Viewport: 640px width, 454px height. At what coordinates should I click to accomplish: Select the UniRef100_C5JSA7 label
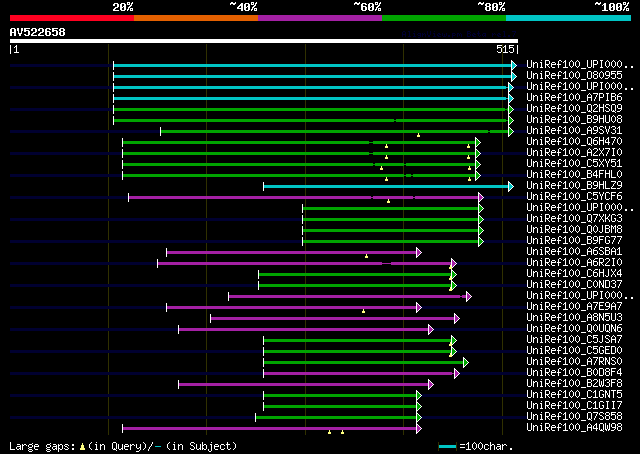coord(574,340)
